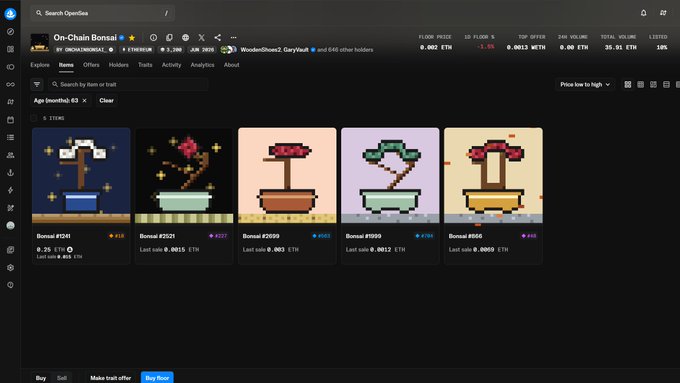Image resolution: width=680 pixels, height=383 pixels.
Task: Open the Bonsai #1999 thumbnail
Action: point(390,176)
